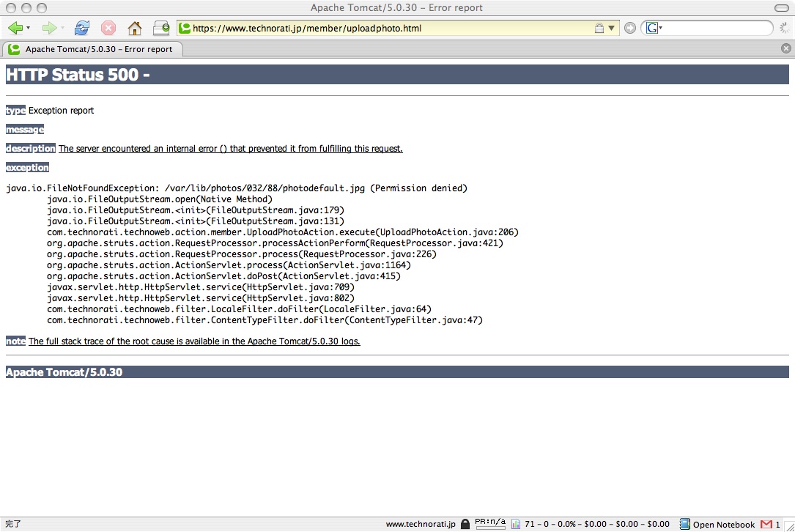Screen dimensions: 795x532
Task: Click the ActionServlet.doPost java:415 line
Action: coord(223,276)
